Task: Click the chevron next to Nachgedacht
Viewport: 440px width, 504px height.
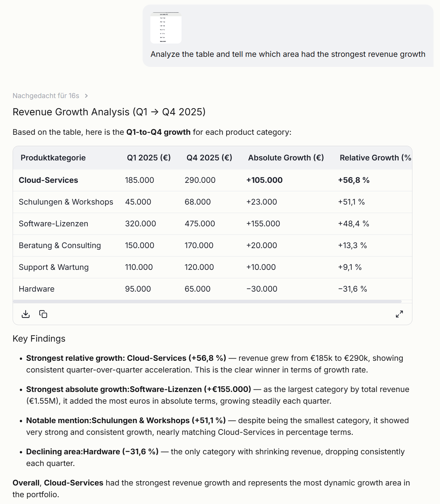Action: pos(86,96)
